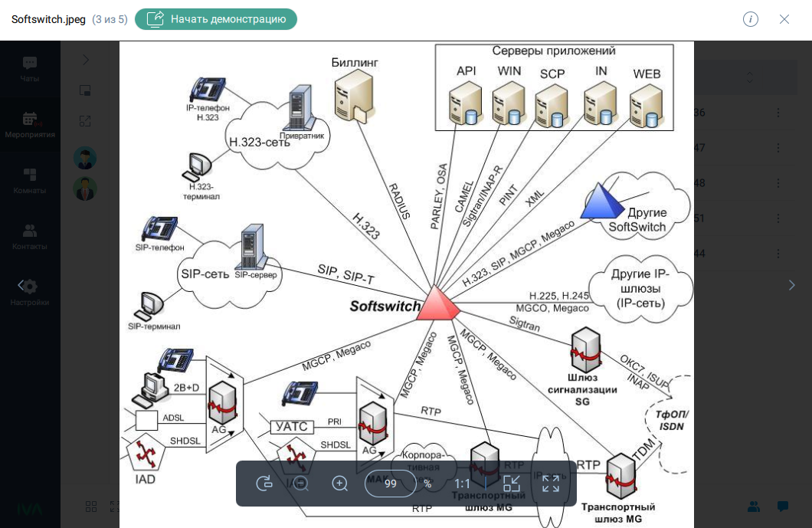
Task: Rotate the image using the rotate icon
Action: 264,484
